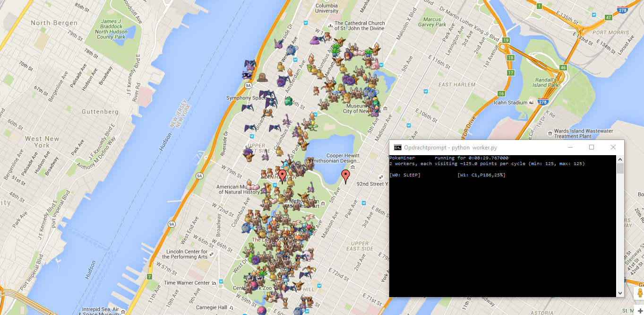Click the command prompt scroll up arrow
644x315 pixels.
pyautogui.click(x=620, y=159)
